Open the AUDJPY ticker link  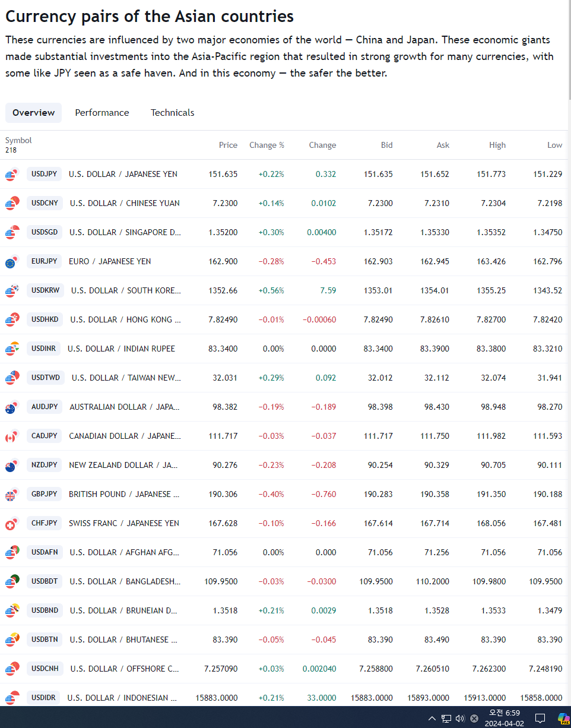pyautogui.click(x=45, y=407)
